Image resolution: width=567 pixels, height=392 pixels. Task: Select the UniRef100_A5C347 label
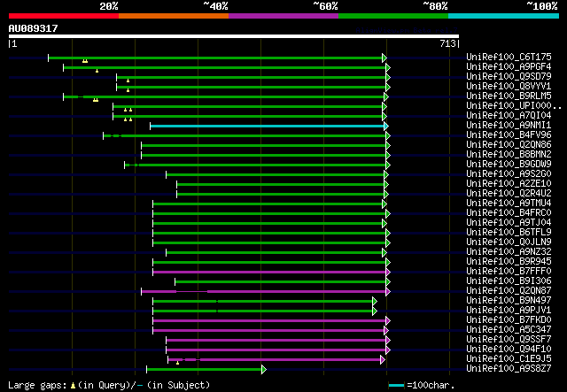pos(509,330)
